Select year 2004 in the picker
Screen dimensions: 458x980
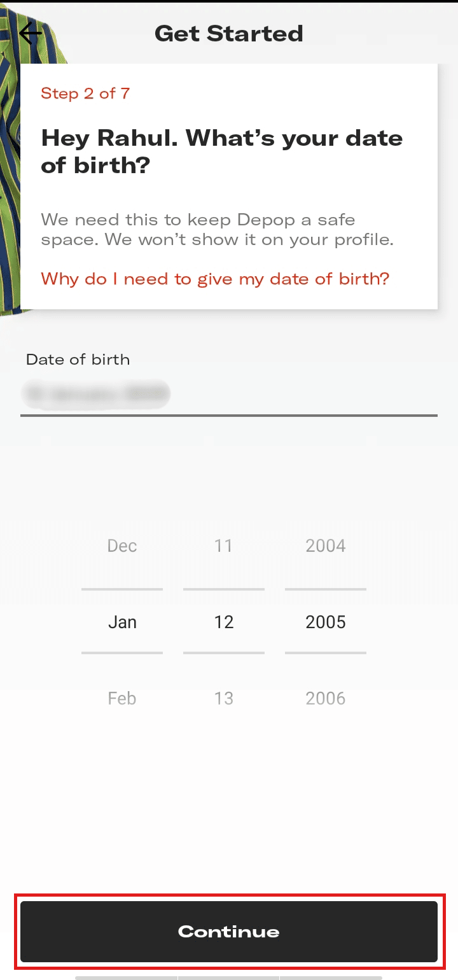pyautogui.click(x=325, y=546)
